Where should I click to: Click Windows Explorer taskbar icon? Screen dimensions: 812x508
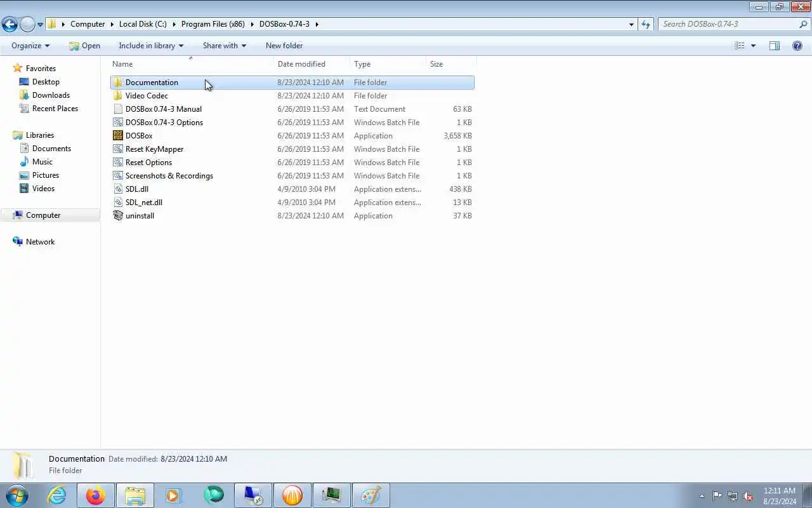click(135, 495)
